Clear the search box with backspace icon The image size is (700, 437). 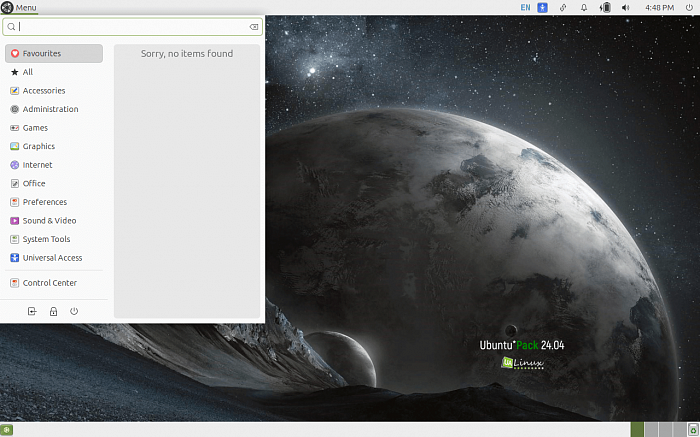[x=254, y=27]
